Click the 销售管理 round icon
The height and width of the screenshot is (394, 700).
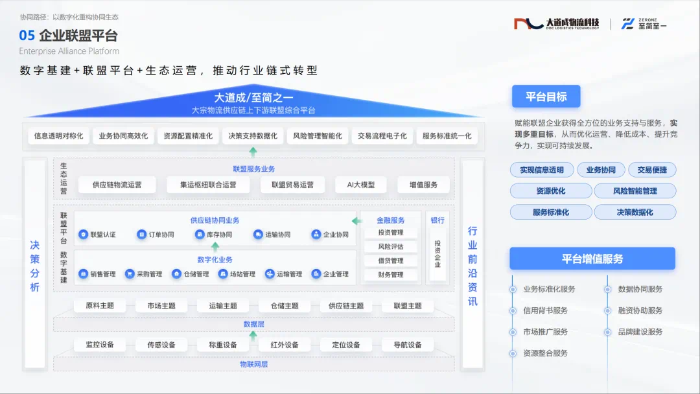click(83, 274)
